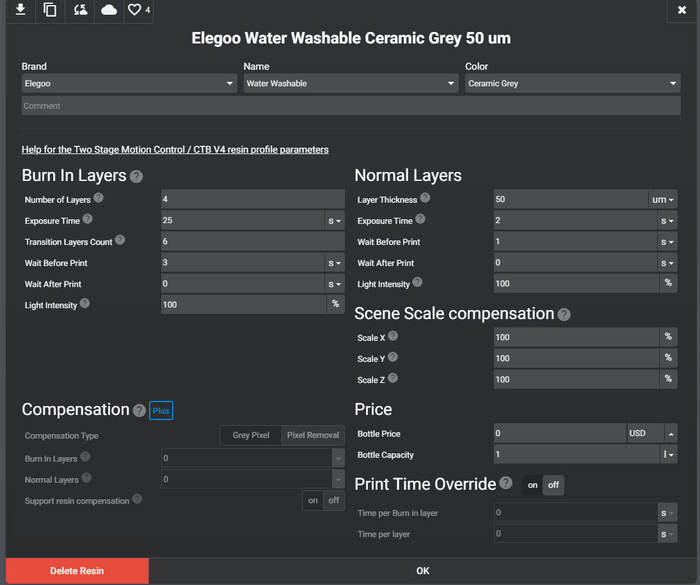Click help icon for Support resin compensation

pyautogui.click(x=137, y=498)
